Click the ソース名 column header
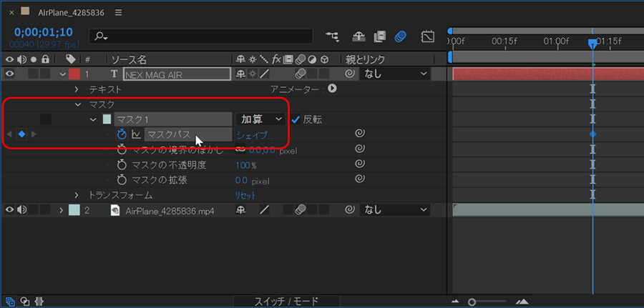The width and height of the screenshot is (644, 308). (129, 60)
